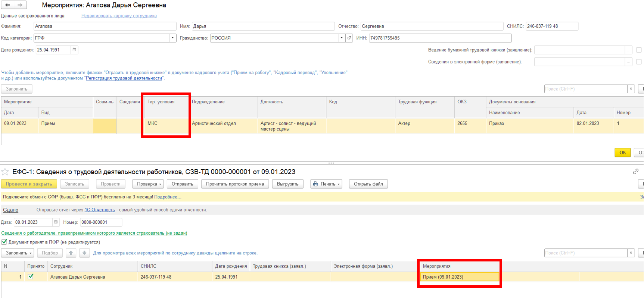Move employee row up in ЕФС-1 list
This screenshot has width=644, height=298.
point(71,253)
